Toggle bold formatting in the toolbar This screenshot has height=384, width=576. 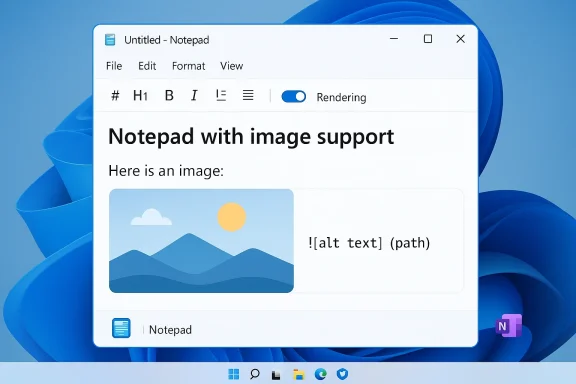coord(169,96)
